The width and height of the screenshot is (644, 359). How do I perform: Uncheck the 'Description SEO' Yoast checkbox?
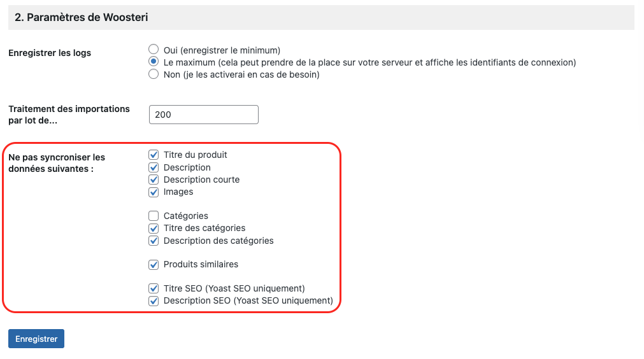point(154,300)
